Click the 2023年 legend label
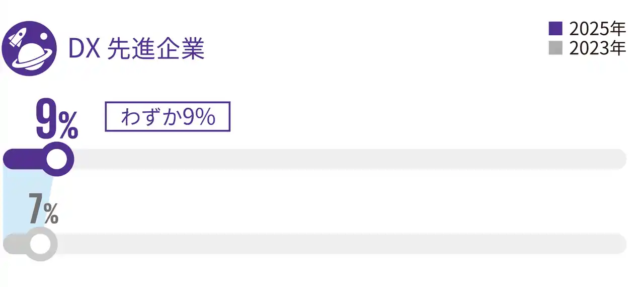This screenshot has width=644, height=287. coord(598,48)
